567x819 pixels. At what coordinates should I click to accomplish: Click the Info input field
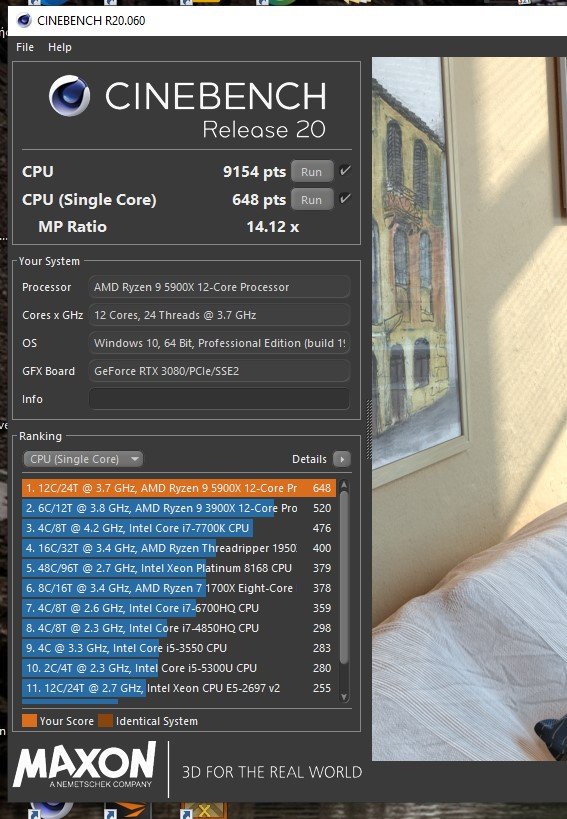click(219, 399)
